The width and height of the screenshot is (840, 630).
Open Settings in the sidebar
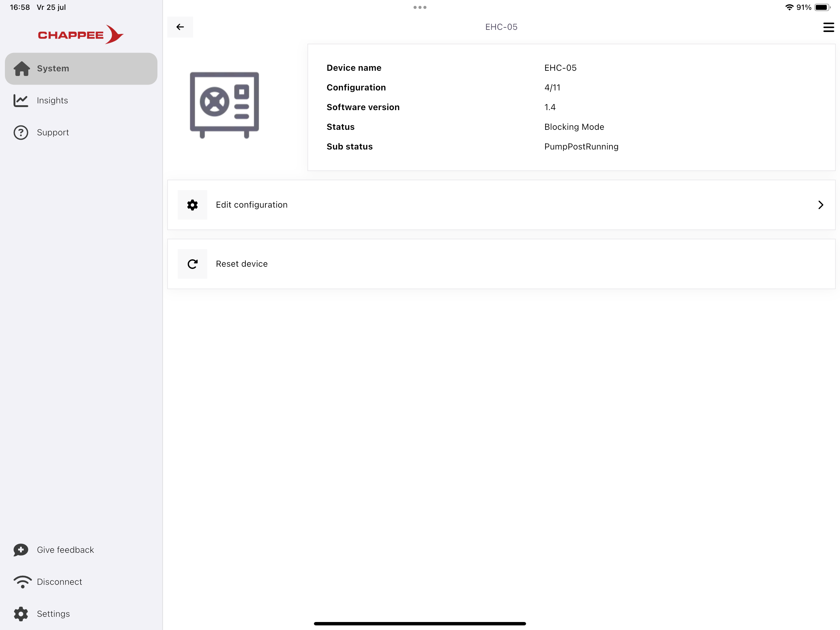pos(81,614)
